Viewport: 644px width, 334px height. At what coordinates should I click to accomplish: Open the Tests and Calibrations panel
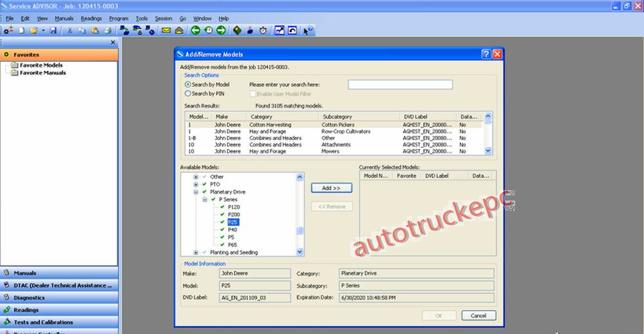[x=59, y=322]
